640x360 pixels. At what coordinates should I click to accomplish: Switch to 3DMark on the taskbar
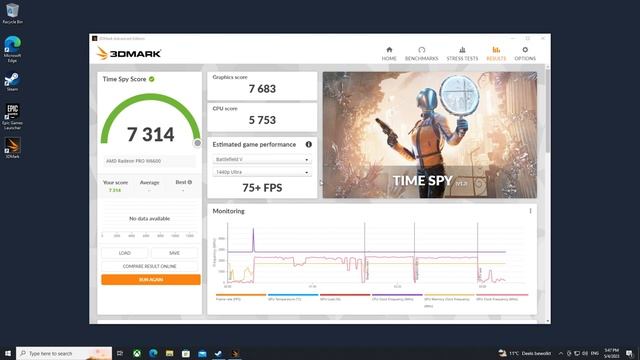tap(235, 353)
